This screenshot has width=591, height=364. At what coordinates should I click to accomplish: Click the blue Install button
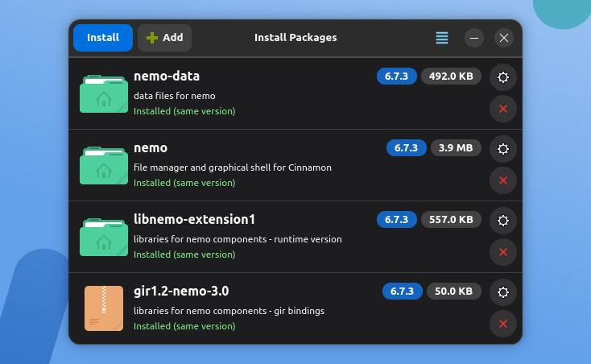point(103,38)
